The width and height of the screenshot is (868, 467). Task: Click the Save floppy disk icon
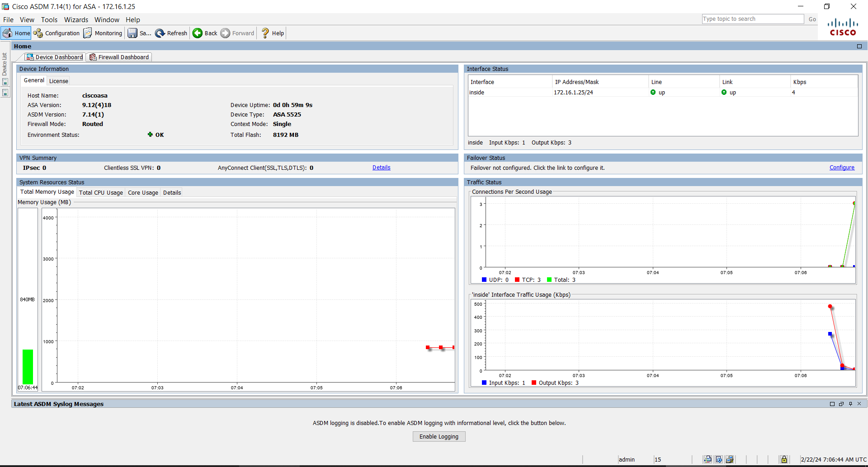(132, 33)
